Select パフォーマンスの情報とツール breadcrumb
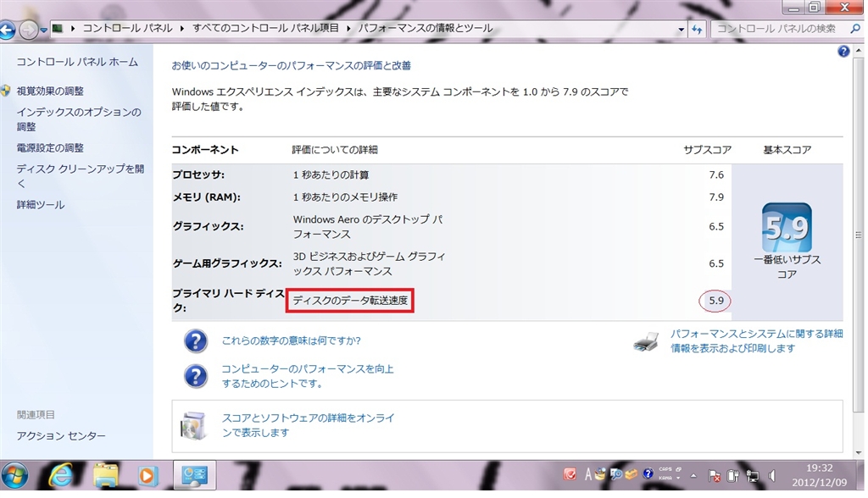868x498 pixels. [426, 28]
